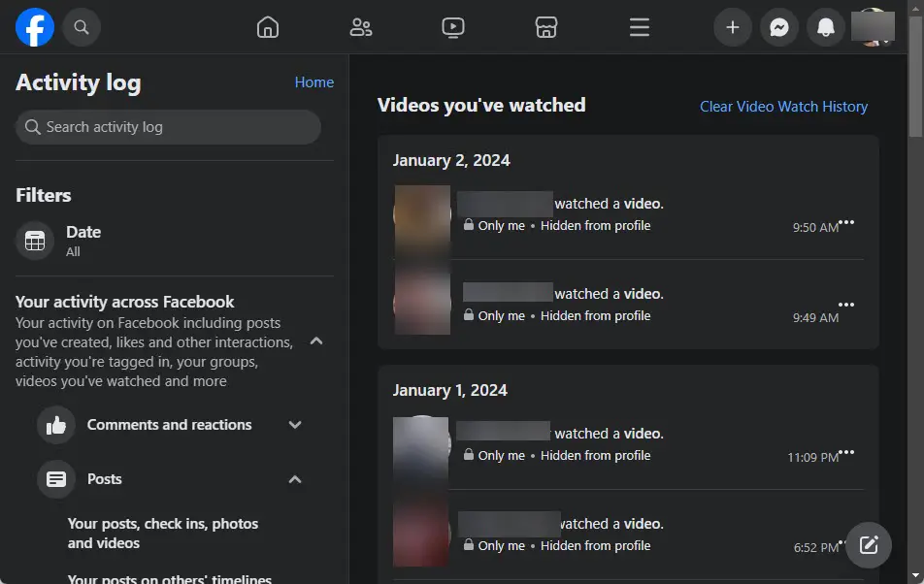Click the Posts label in filters

(104, 479)
